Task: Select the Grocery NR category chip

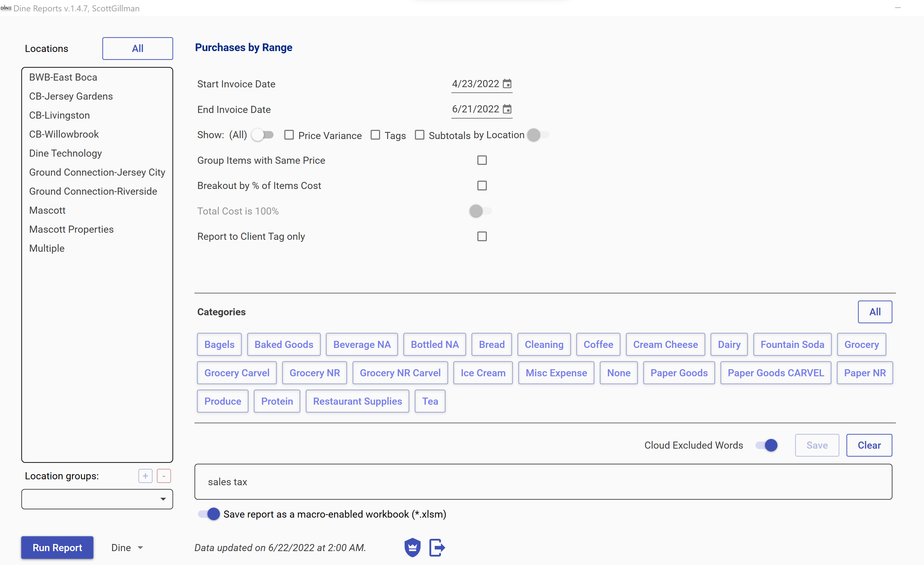Action: click(315, 373)
